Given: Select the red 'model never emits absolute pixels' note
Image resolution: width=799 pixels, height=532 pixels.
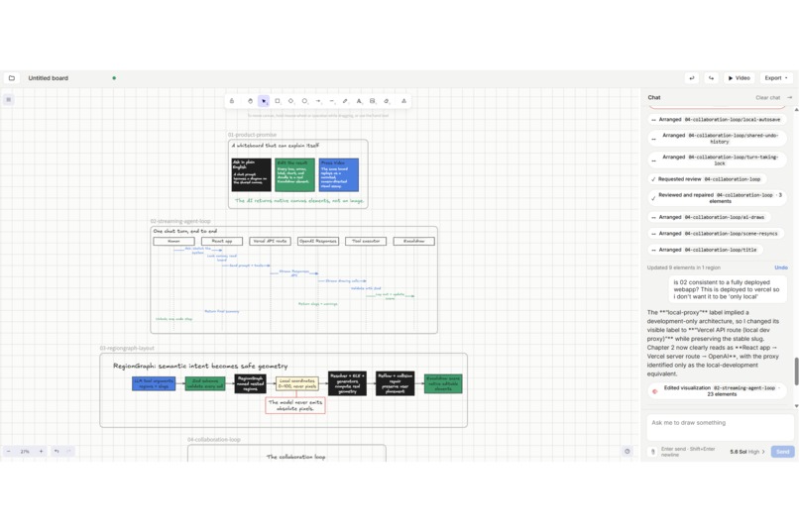Looking at the screenshot, I should (295, 405).
